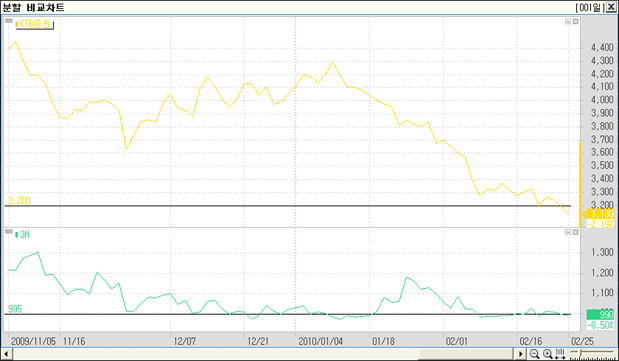Click the 분할 비교차트 window title
Screen dimensions: 619x361
tap(33, 8)
